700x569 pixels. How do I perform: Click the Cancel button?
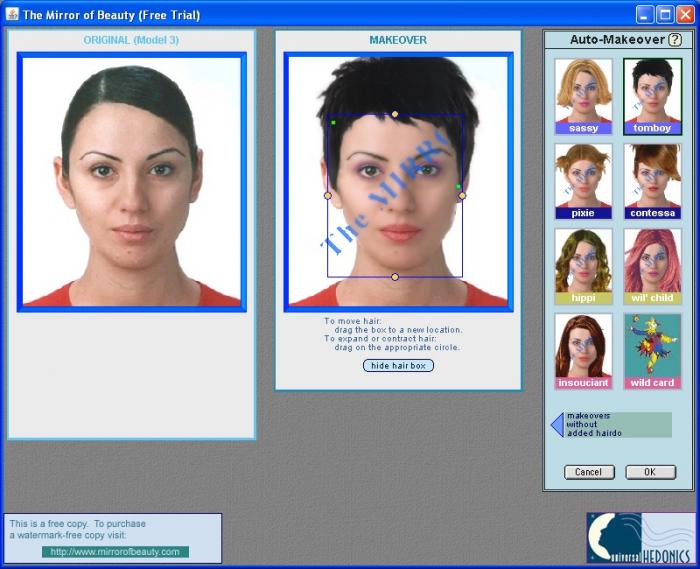point(589,472)
